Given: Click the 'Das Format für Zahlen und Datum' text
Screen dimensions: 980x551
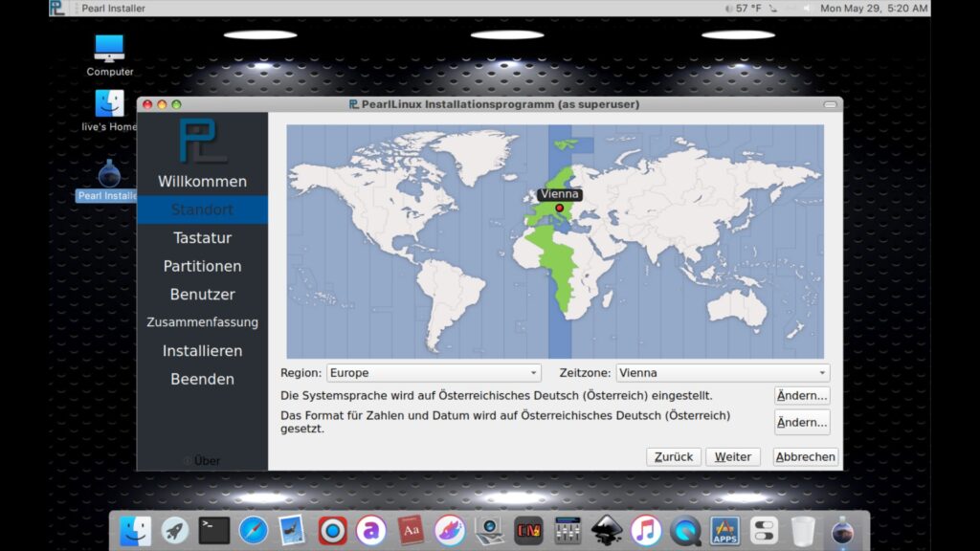Looking at the screenshot, I should (505, 422).
